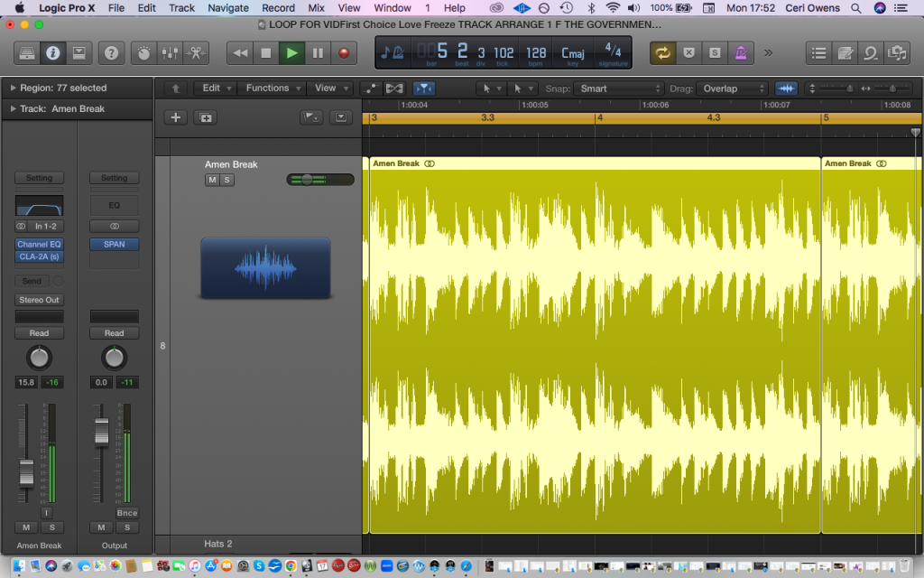Click the Channel EQ plugin slot

39,245
